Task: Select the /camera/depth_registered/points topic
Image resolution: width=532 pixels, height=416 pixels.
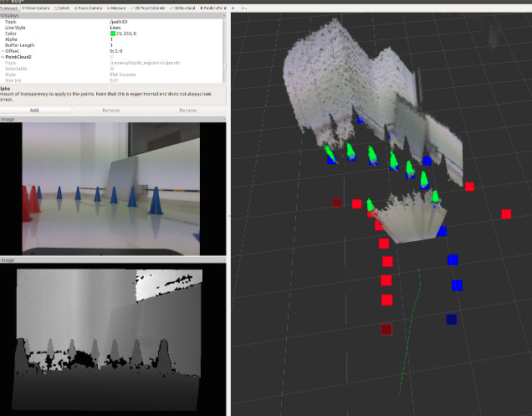Action: point(145,63)
